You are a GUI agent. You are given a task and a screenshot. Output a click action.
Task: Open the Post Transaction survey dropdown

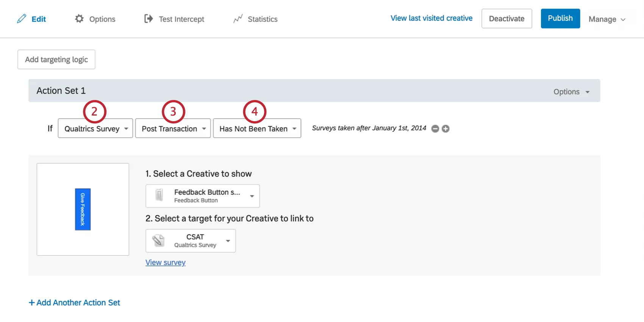(173, 128)
